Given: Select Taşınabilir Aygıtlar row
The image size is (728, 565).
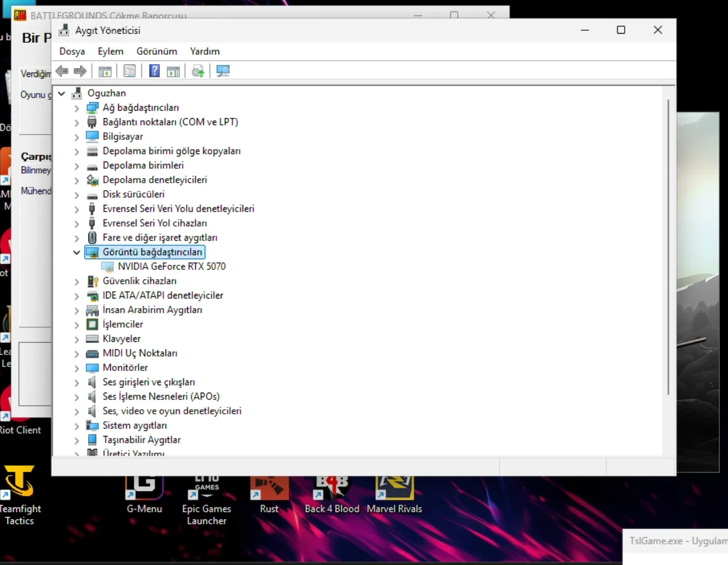Looking at the screenshot, I should 141,440.
